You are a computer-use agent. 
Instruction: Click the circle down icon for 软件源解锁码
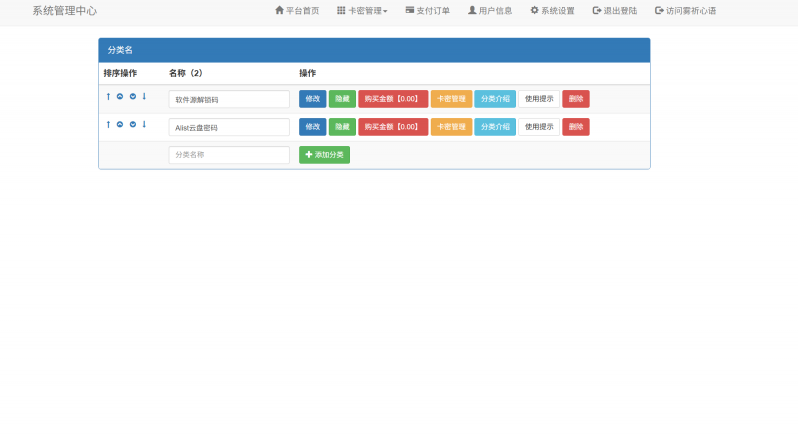tap(132, 97)
